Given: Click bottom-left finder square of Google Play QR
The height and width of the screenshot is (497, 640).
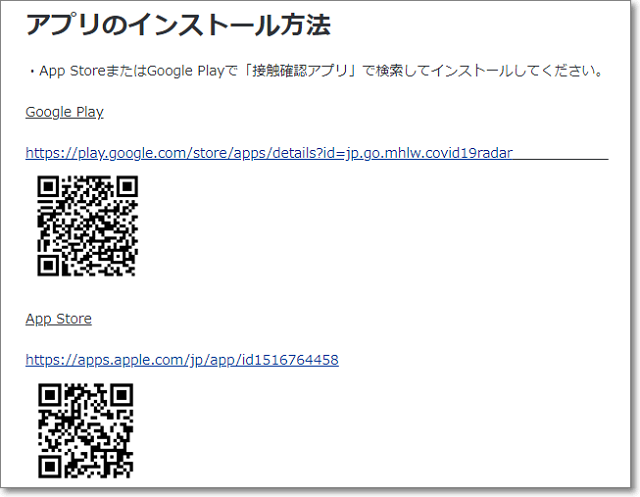Looking at the screenshot, I should (x=48, y=265).
